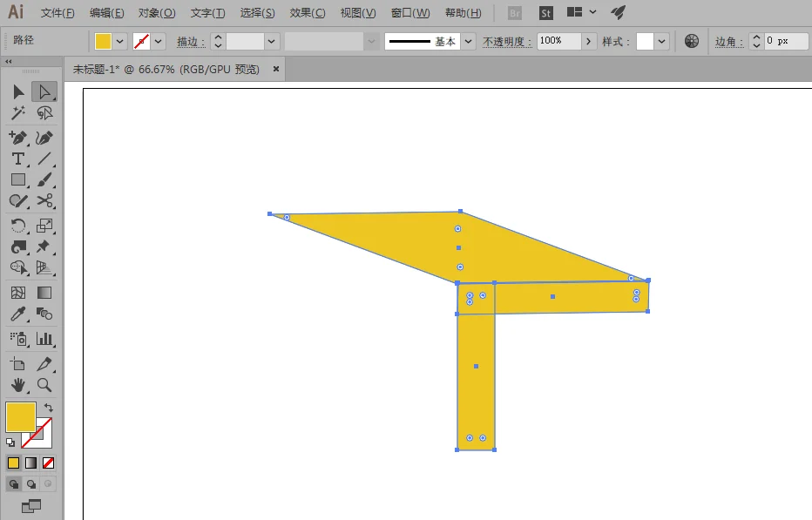The width and height of the screenshot is (812, 520).
Task: Open the 文字(T) menu
Action: click(207, 13)
